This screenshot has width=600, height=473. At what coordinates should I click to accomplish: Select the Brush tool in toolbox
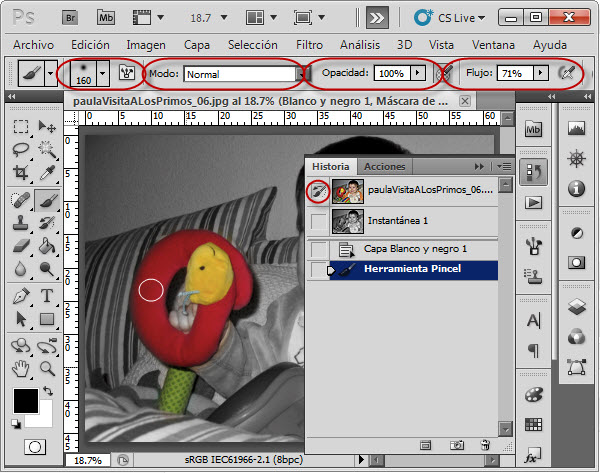click(47, 201)
